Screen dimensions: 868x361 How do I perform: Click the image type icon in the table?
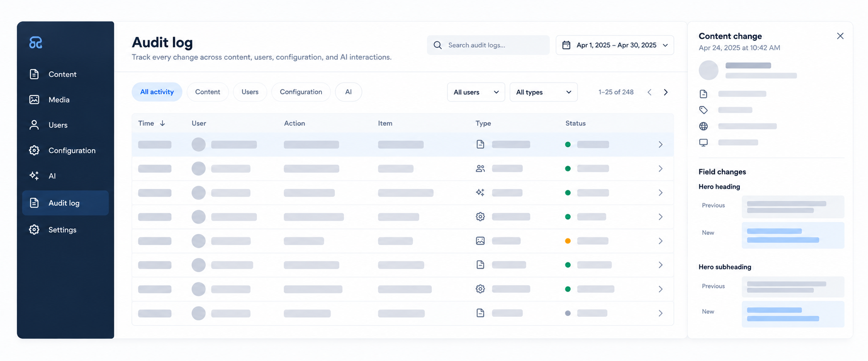480,241
